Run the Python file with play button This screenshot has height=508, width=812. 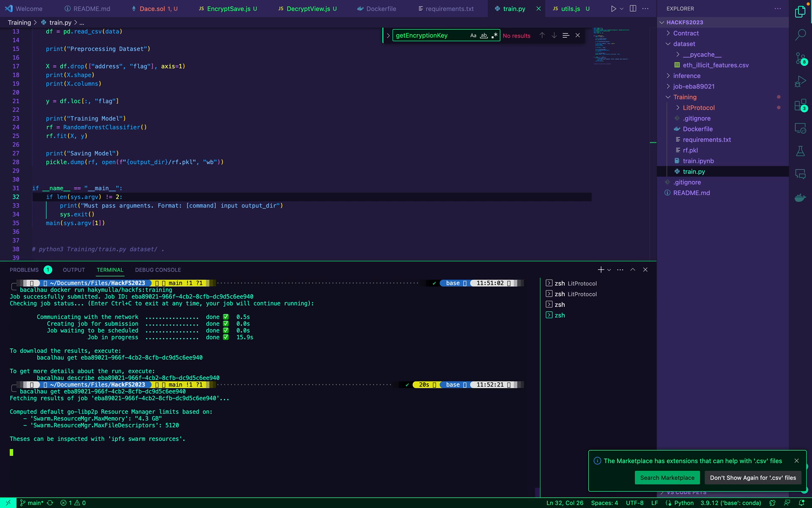pos(613,8)
